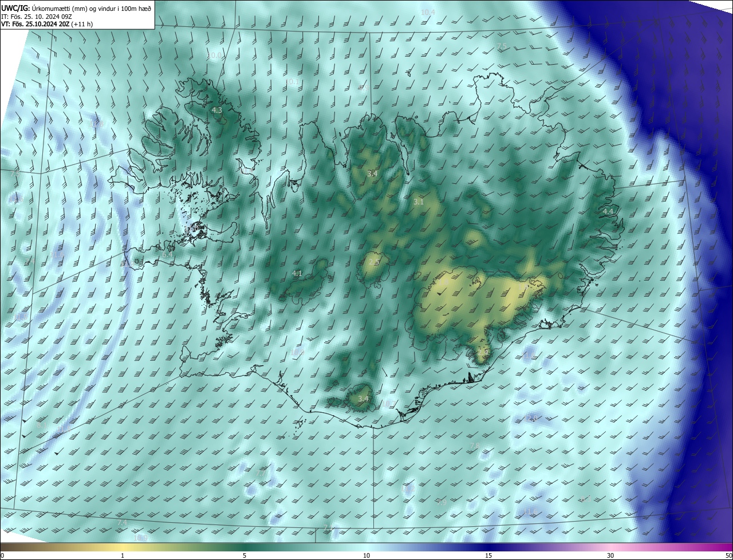733x560 pixels.
Task: Click the 7.5 value in the northeast sea
Action: click(x=502, y=46)
